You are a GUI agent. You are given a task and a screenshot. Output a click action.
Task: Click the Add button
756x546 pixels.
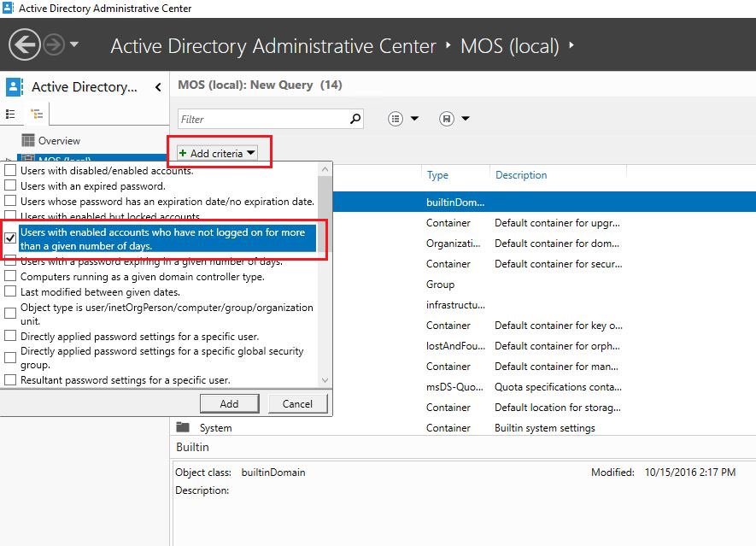(x=230, y=403)
